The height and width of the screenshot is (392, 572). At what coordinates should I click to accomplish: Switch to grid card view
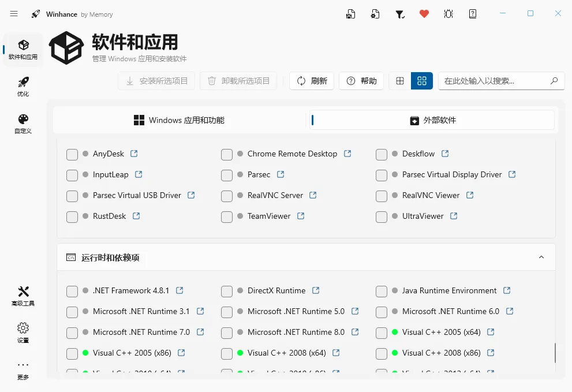point(422,81)
